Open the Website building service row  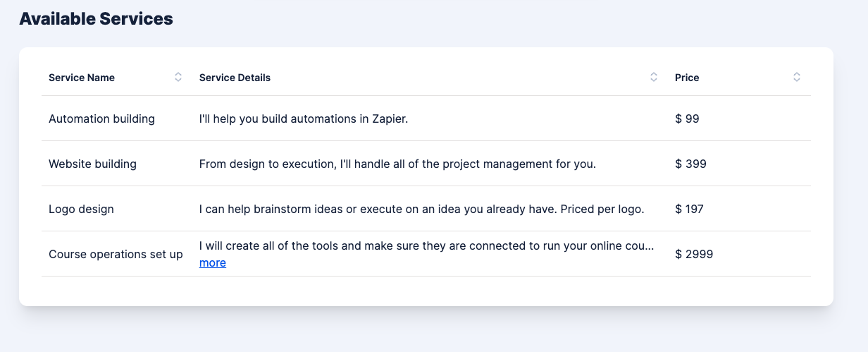click(x=426, y=164)
